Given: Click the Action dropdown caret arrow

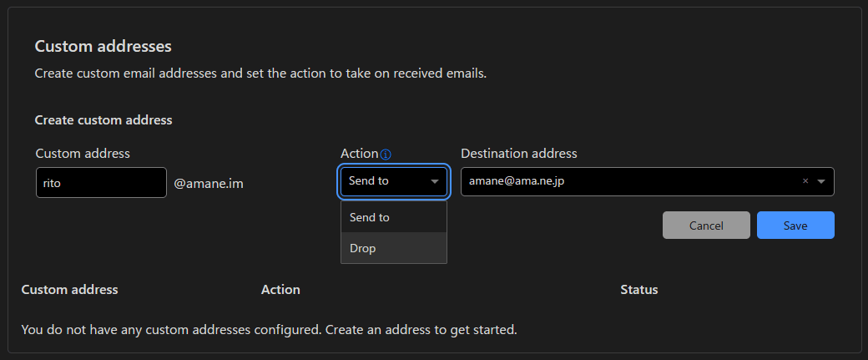Looking at the screenshot, I should [x=435, y=181].
